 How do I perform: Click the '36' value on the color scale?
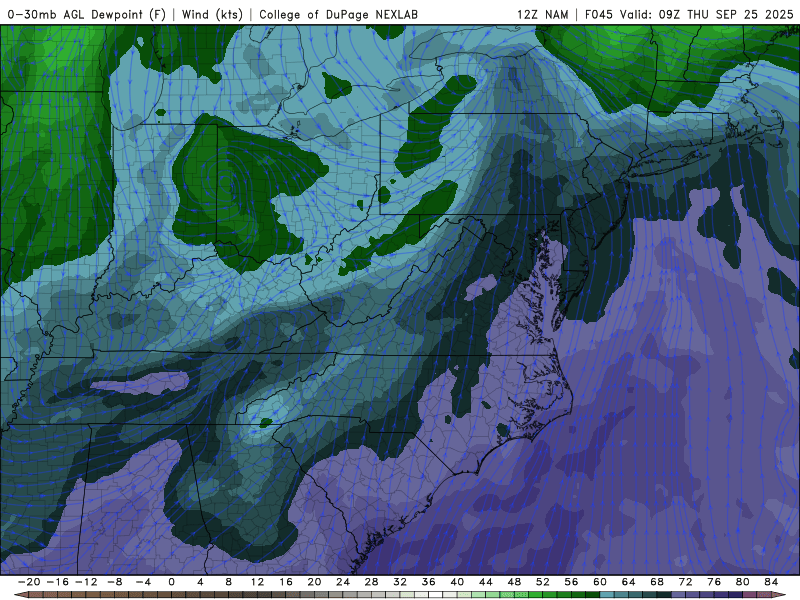click(429, 582)
